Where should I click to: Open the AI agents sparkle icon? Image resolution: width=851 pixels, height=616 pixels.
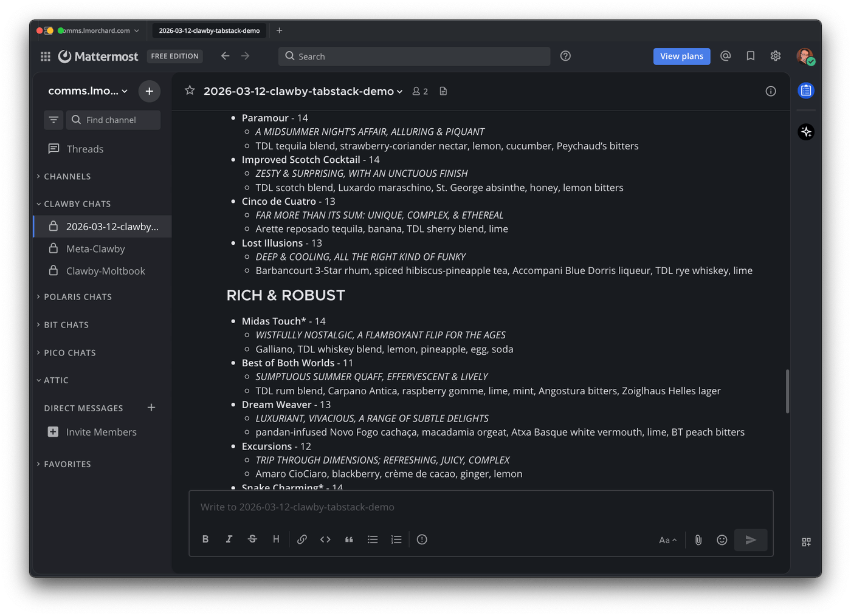[806, 132]
